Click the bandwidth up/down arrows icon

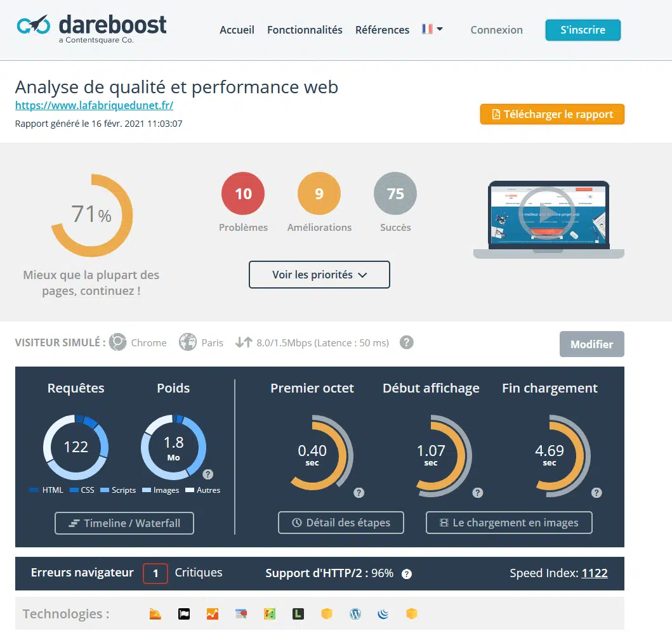pos(244,342)
